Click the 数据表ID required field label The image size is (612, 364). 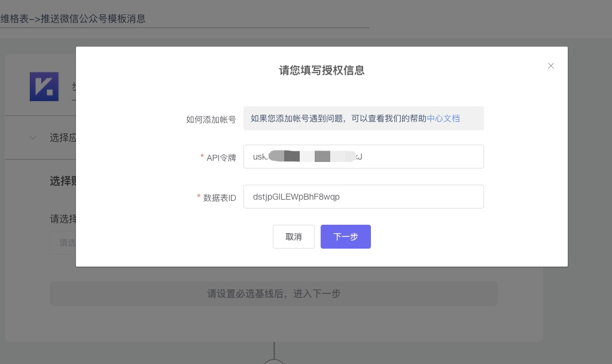(x=220, y=198)
